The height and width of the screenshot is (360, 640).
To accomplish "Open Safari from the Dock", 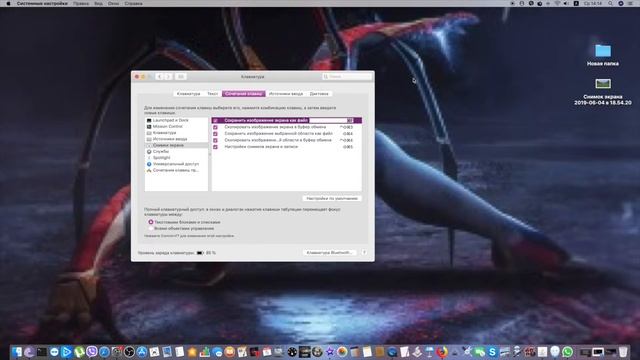I will pyautogui.click(x=104, y=352).
